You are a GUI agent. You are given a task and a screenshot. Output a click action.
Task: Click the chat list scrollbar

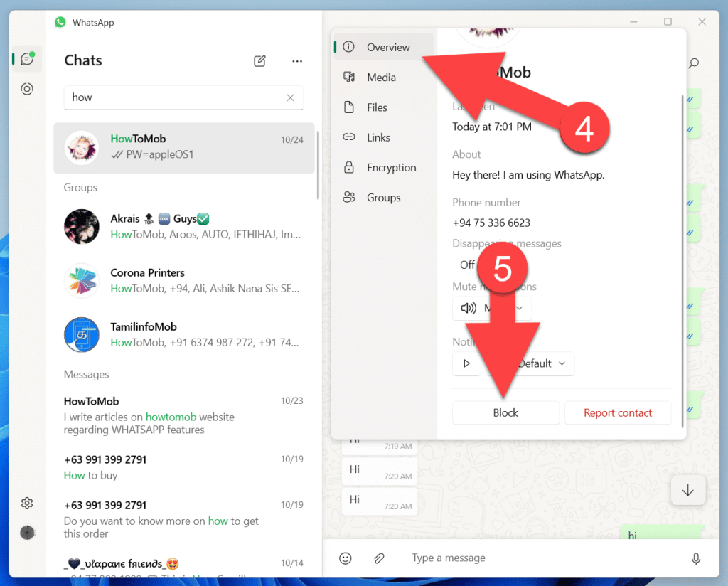[x=318, y=165]
